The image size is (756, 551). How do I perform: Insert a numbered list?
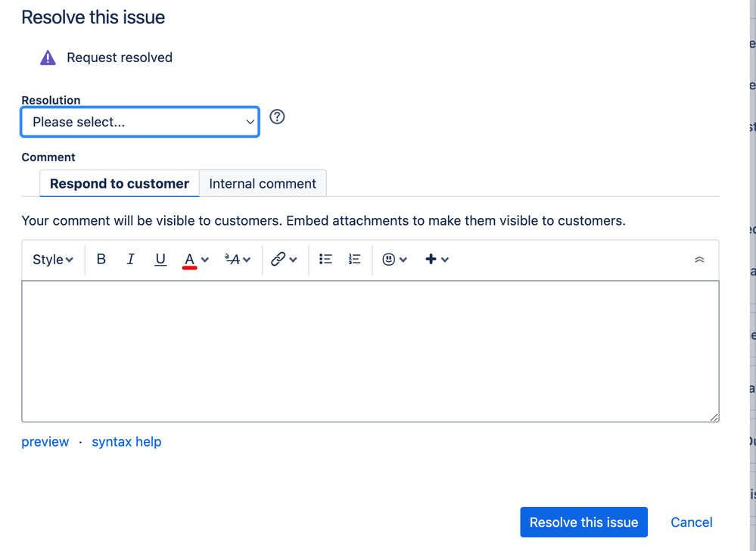(x=354, y=260)
